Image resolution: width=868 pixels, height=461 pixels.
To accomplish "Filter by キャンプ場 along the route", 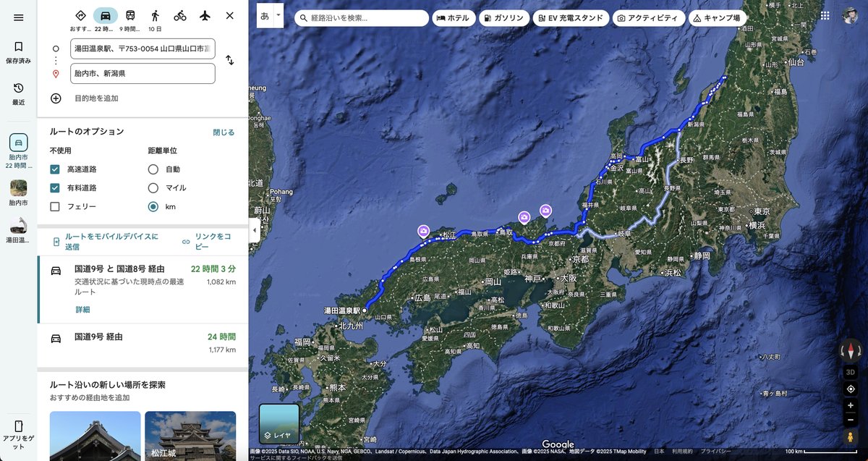I will click(x=717, y=18).
